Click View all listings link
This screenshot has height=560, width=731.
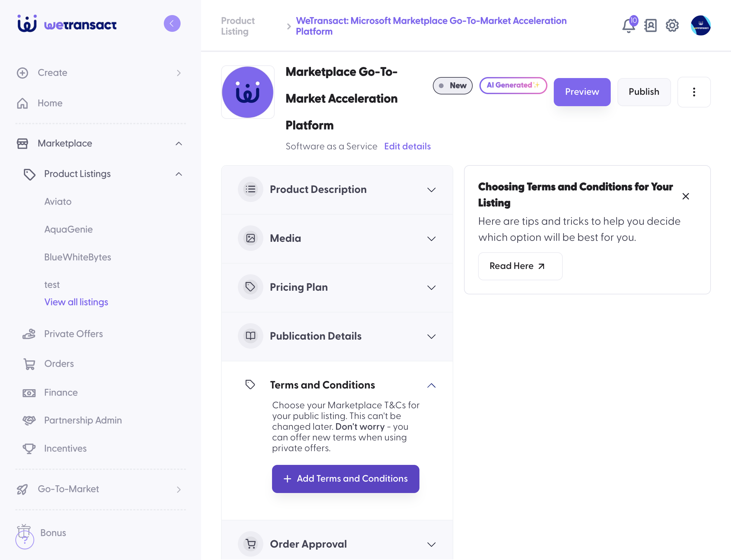point(76,302)
